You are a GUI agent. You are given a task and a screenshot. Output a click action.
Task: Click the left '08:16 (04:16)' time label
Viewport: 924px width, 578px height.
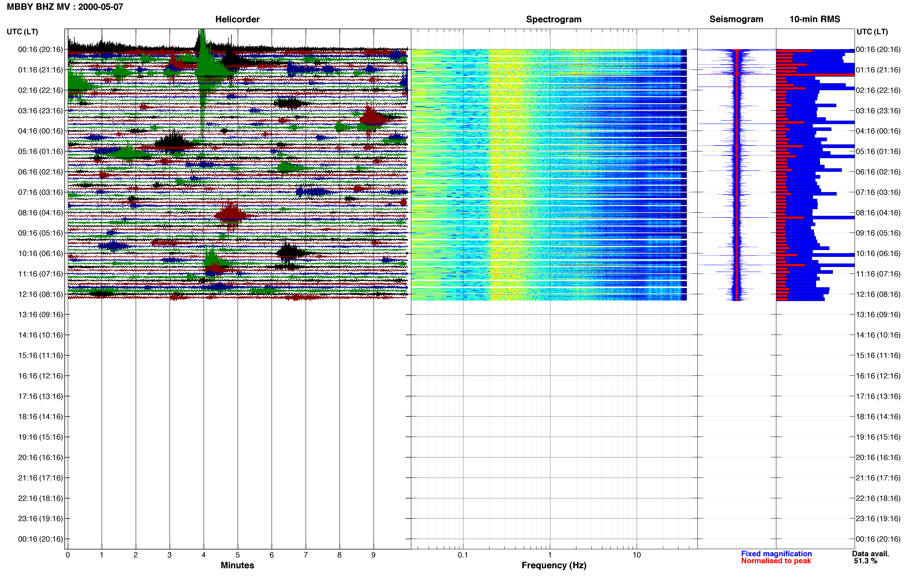[41, 212]
